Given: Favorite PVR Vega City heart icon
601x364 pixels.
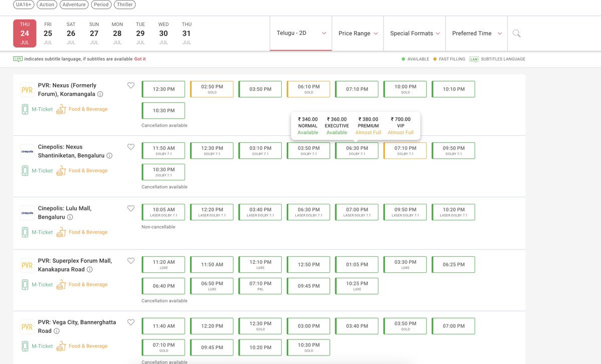Looking at the screenshot, I should click(x=131, y=322).
